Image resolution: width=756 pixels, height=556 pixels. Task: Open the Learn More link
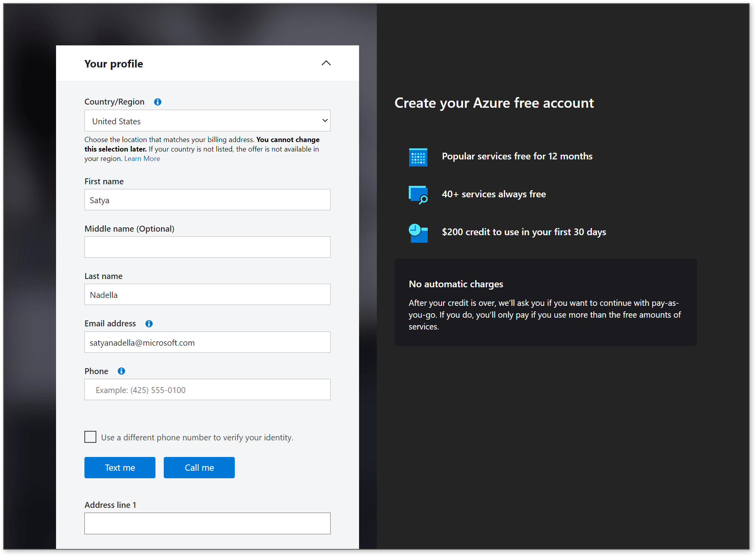pos(142,159)
